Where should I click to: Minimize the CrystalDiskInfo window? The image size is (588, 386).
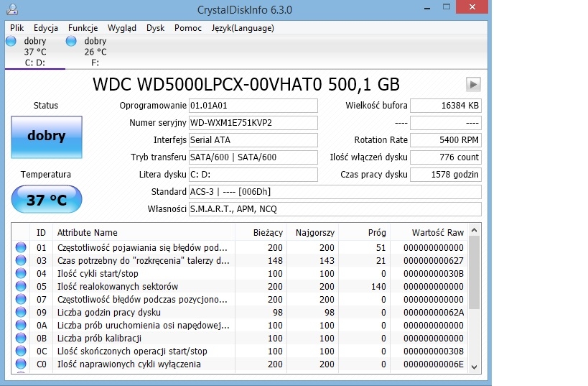426,8
